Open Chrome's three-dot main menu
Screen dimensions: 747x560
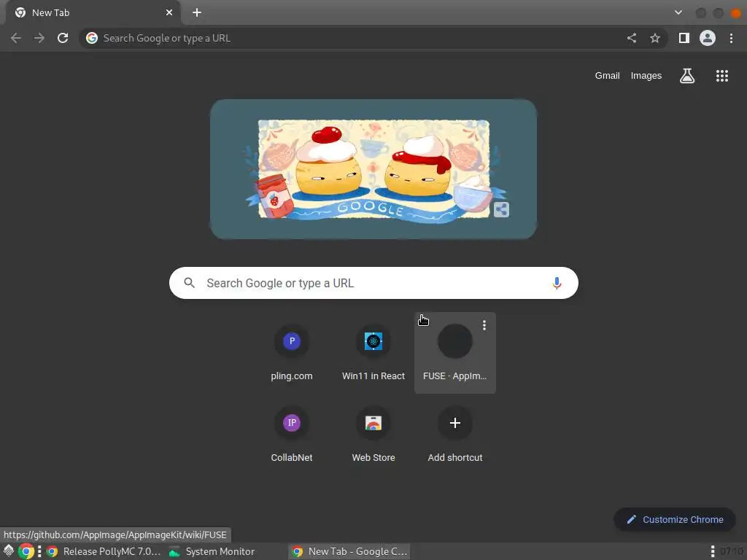[x=731, y=38]
